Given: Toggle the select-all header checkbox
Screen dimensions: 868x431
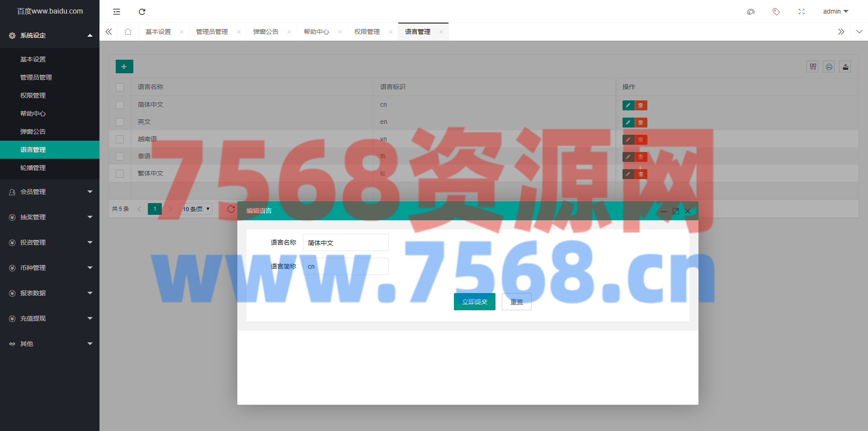Looking at the screenshot, I should [120, 87].
